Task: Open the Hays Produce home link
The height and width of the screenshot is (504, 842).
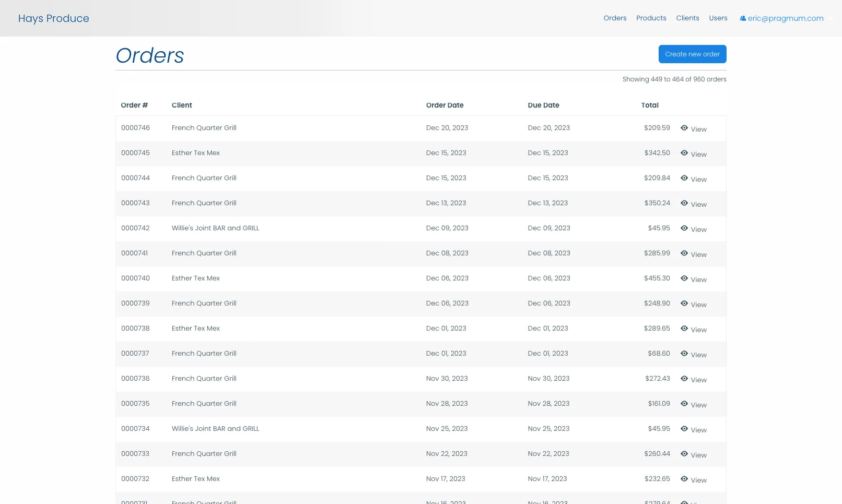Action: point(53,18)
